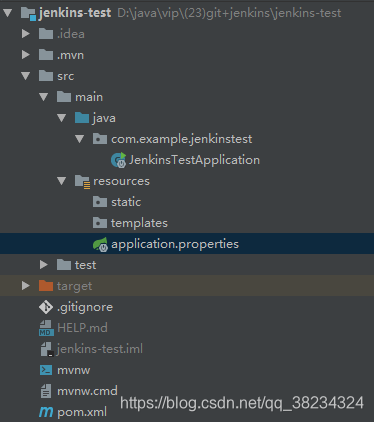Click the resources root folder icon
Screen dimensions: 374x422
[x=82, y=182]
